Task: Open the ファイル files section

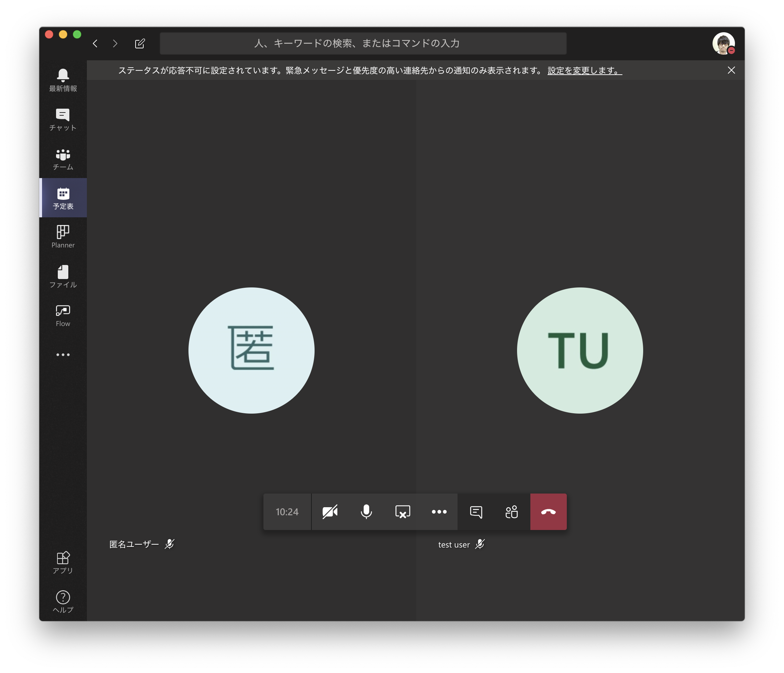Action: [x=63, y=276]
